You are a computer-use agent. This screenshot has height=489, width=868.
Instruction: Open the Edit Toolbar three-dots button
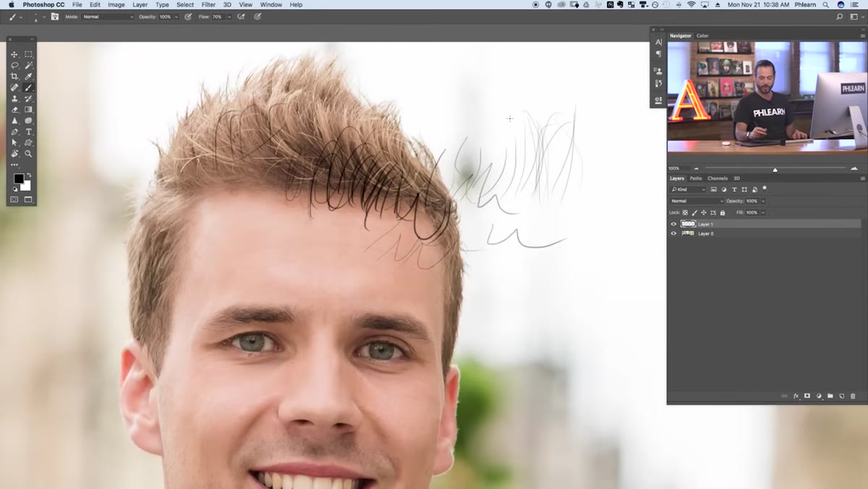pos(14,165)
